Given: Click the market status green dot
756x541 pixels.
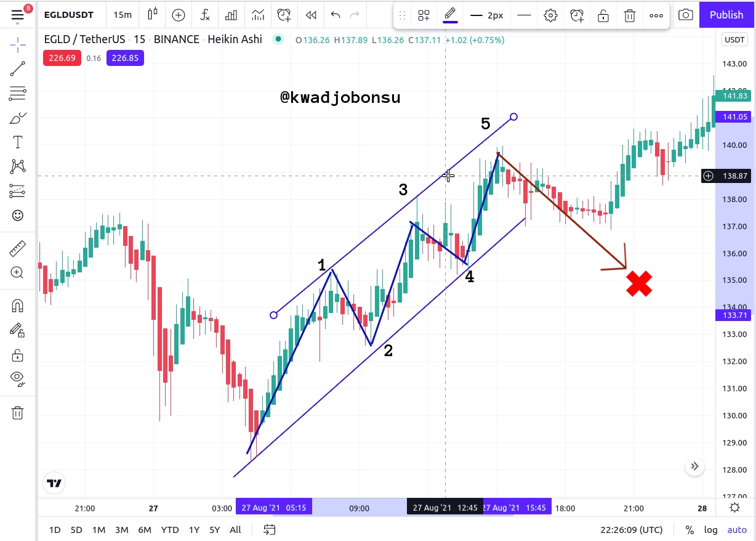Looking at the screenshot, I should coord(278,39).
